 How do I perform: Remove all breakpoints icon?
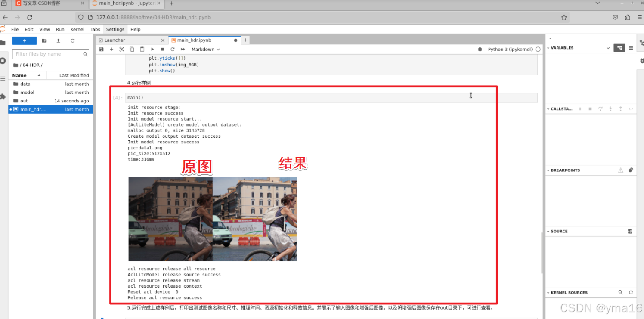coord(631,170)
